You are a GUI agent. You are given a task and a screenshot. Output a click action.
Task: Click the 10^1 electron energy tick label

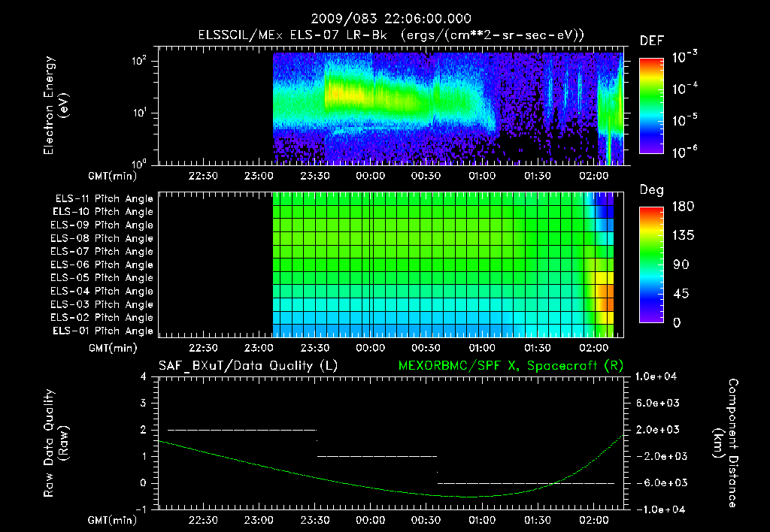coord(139,113)
